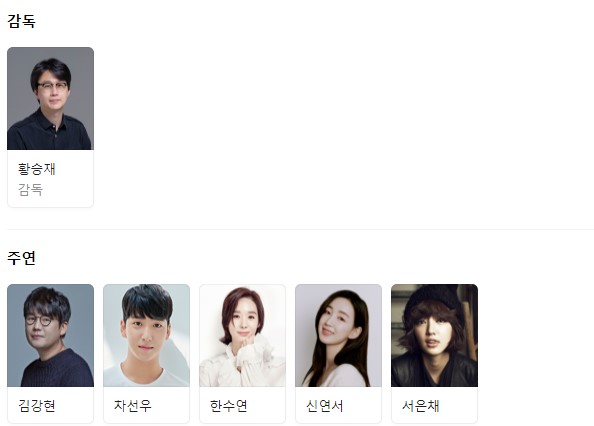This screenshot has width=594, height=426.
Task: Click the name 김강현
Action: point(37,406)
